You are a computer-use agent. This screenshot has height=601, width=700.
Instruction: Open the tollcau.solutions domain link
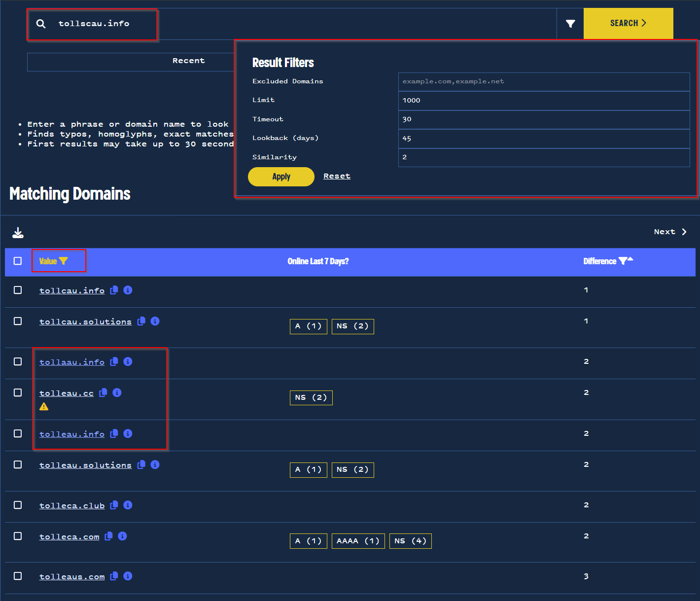85,322
